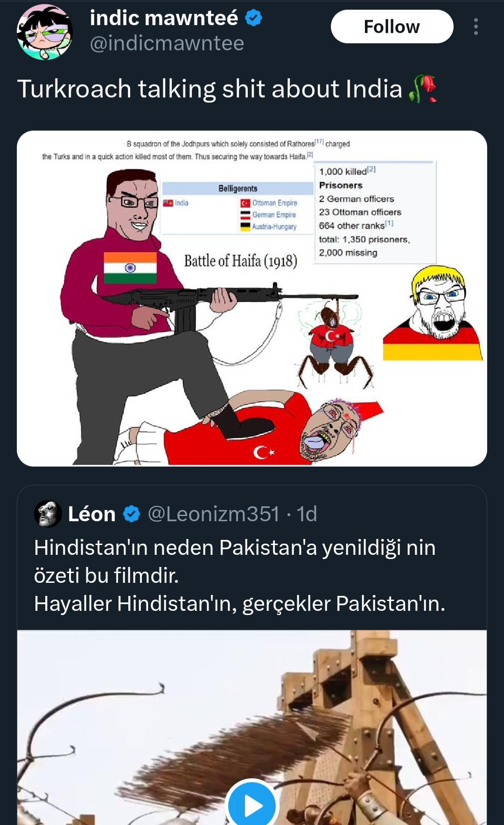Image resolution: width=504 pixels, height=825 pixels.
Task: Click the main tweet text about India
Action: point(210,89)
